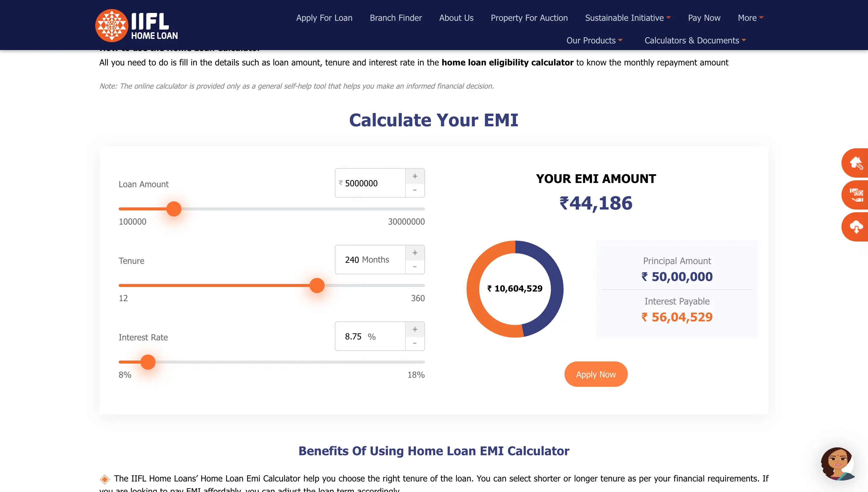Open the Our Products dropdown
This screenshot has width=868, height=492.
point(594,41)
